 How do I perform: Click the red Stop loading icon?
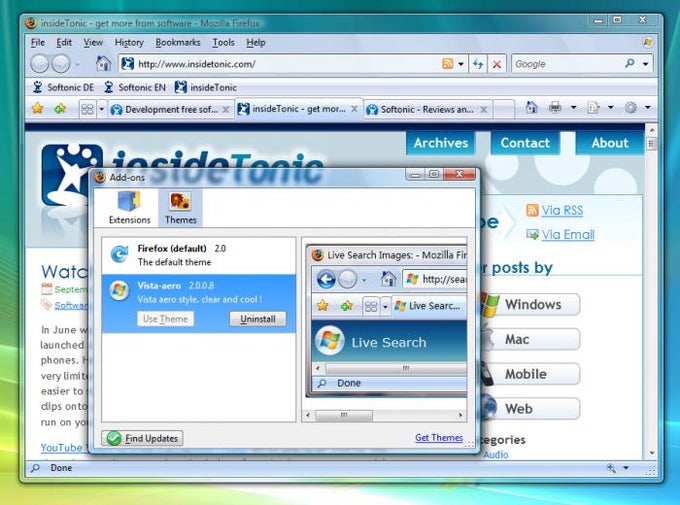click(497, 64)
